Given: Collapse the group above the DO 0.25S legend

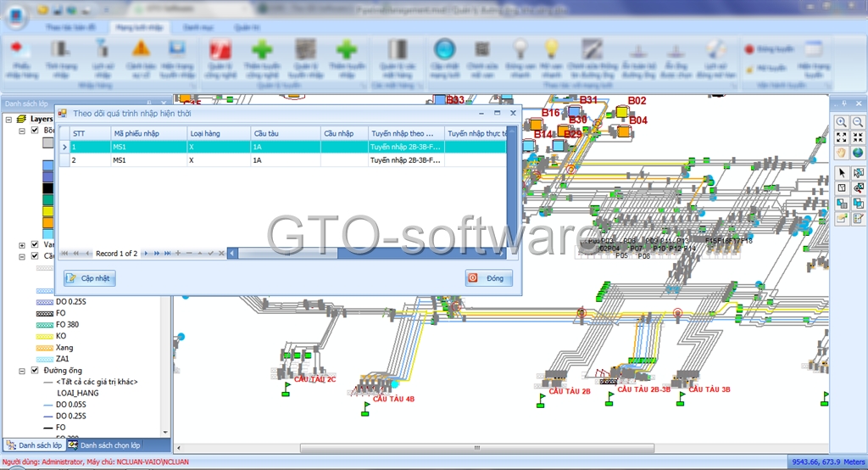Looking at the screenshot, I should coord(22,256).
